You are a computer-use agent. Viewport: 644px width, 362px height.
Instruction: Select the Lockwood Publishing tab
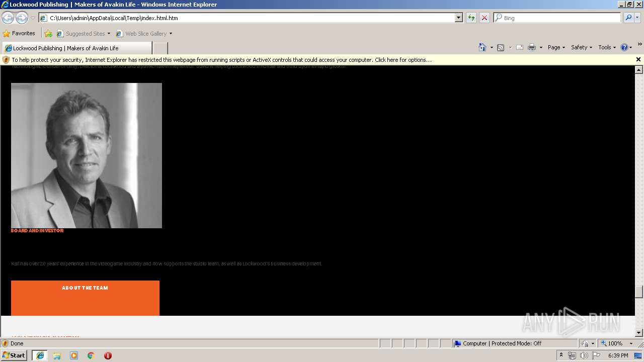coord(76,48)
